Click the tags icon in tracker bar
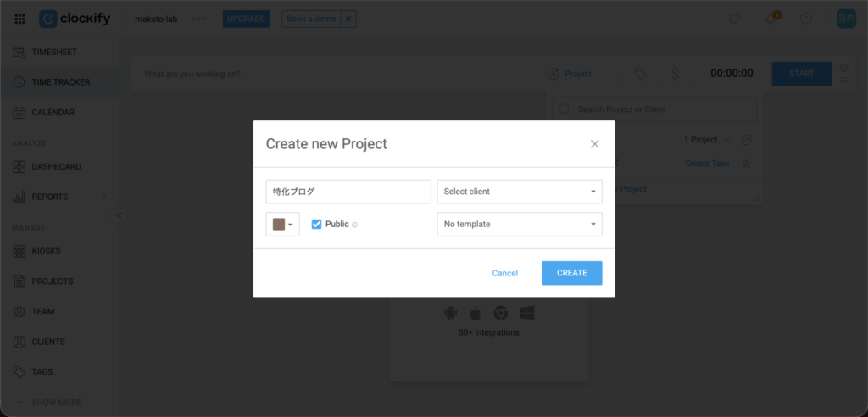The height and width of the screenshot is (417, 868). click(x=640, y=74)
